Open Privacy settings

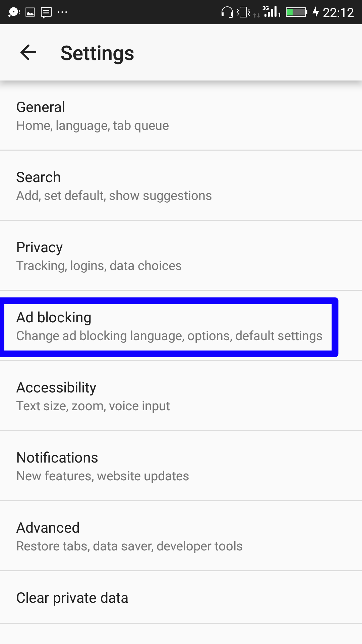[x=181, y=256]
